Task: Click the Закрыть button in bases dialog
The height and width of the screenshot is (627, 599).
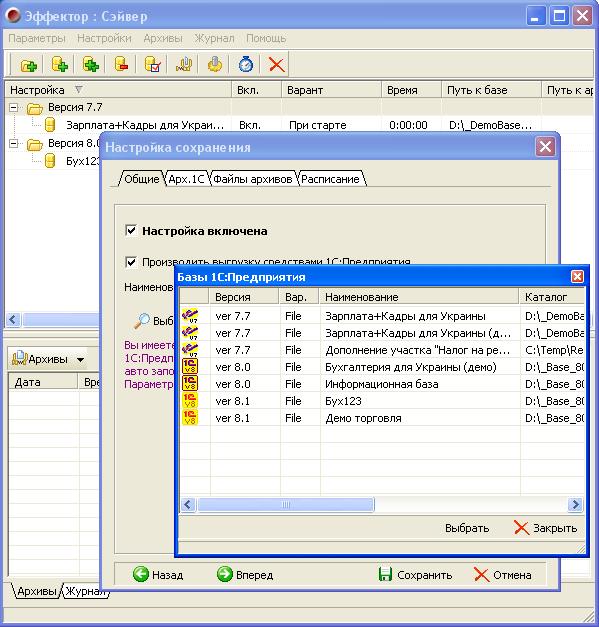Action: [545, 528]
